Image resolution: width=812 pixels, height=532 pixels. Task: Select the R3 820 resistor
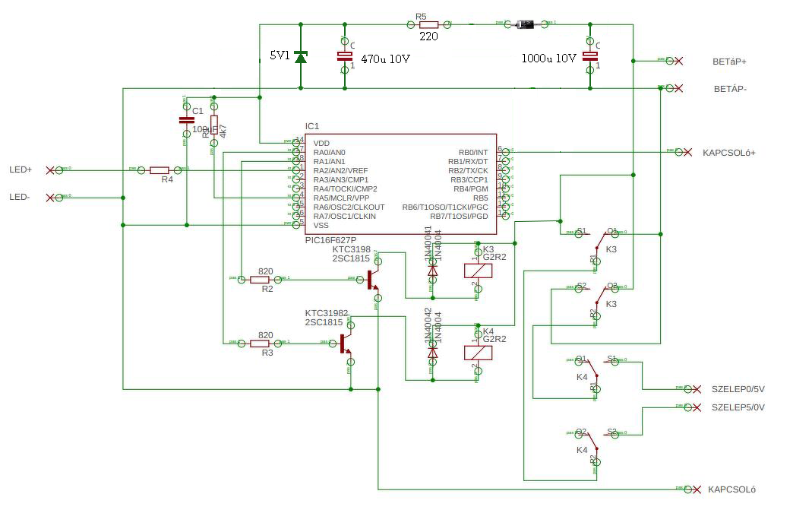tap(260, 344)
